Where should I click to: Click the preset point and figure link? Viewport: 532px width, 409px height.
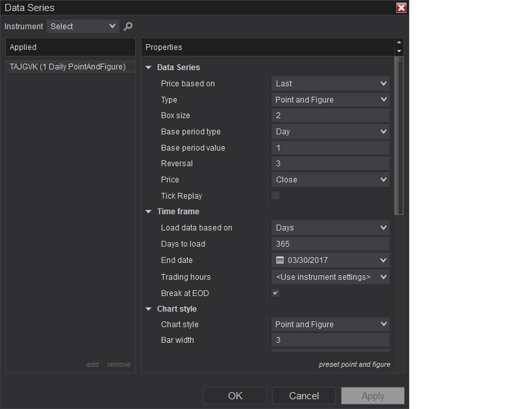click(354, 364)
